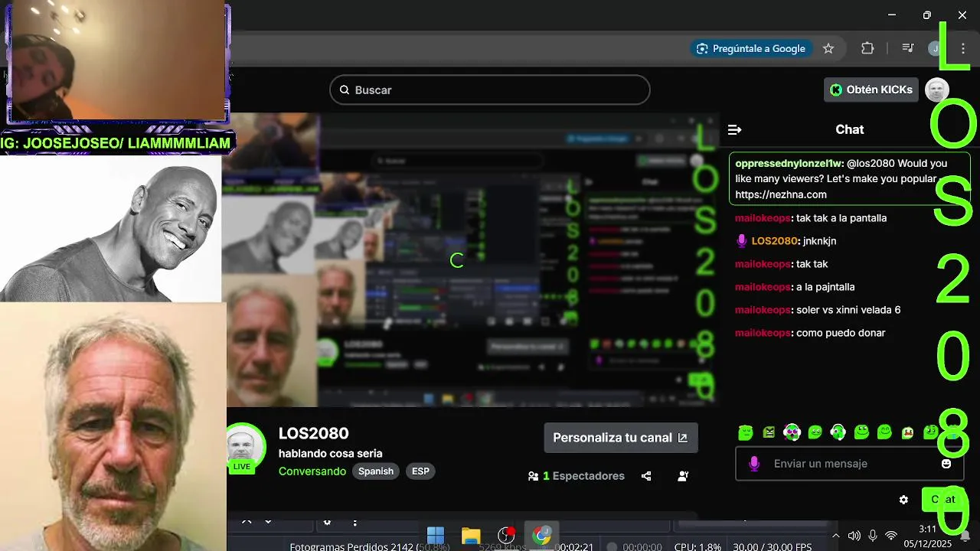Open the moderator tools icon beside share
This screenshot has height=551, width=980.
tap(683, 476)
